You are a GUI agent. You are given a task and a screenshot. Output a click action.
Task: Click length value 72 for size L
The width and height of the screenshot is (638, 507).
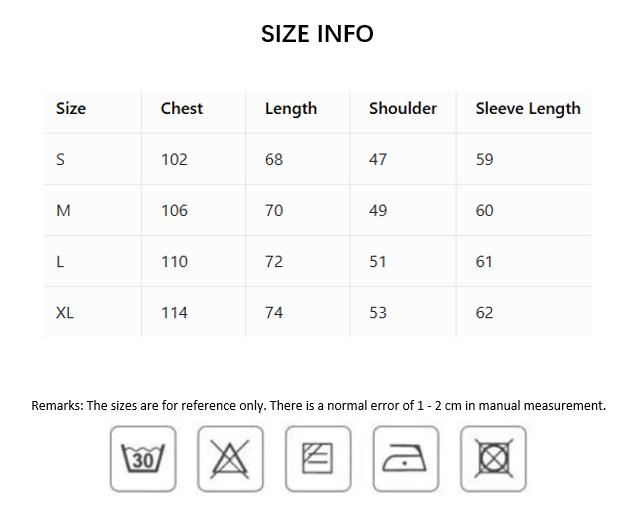coord(274,261)
